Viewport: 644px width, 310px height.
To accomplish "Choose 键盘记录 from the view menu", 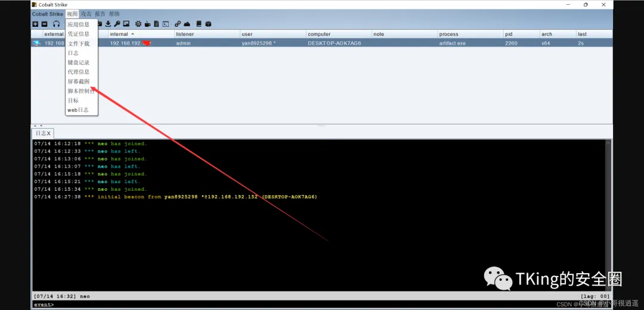I will point(81,63).
